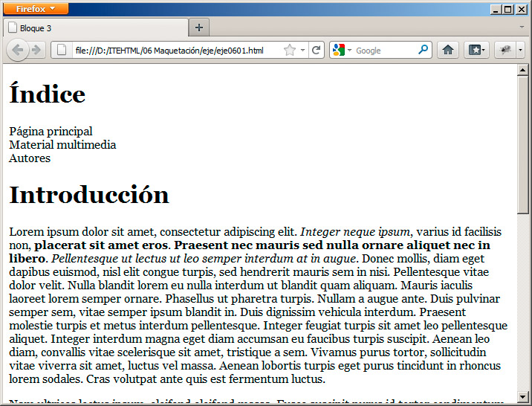Go to the Home page icon
Image resolution: width=532 pixels, height=406 pixels.
pos(448,51)
